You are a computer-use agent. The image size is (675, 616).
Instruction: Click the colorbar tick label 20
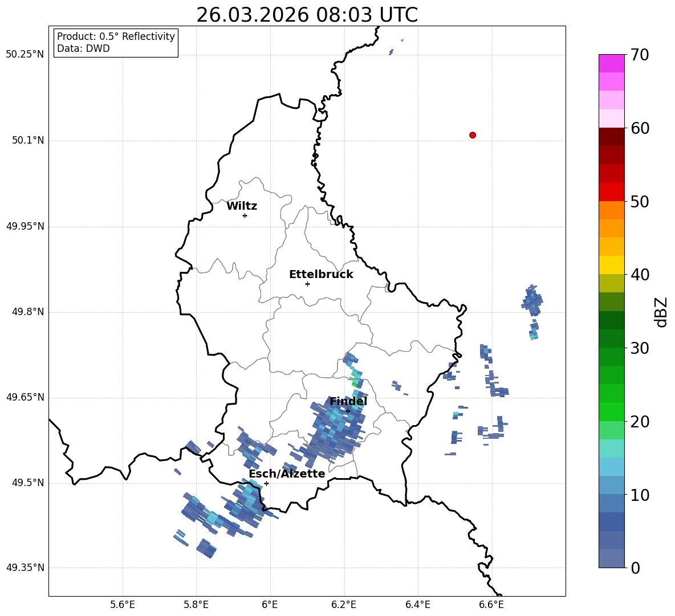(640, 421)
